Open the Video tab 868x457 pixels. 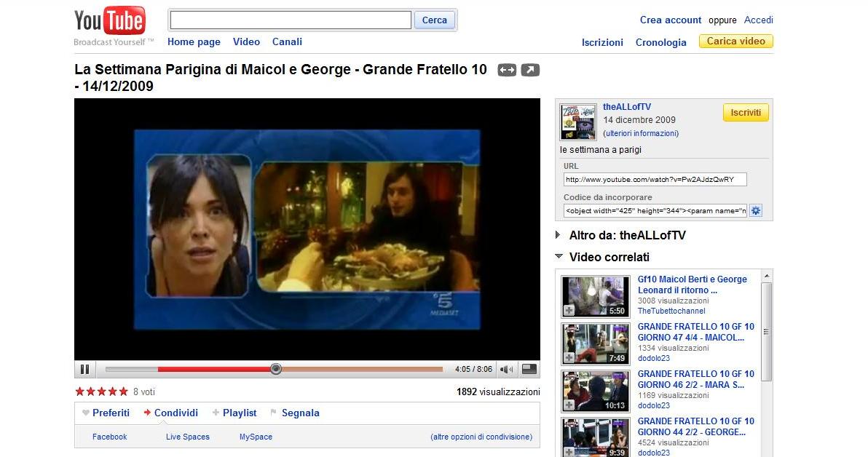click(246, 42)
